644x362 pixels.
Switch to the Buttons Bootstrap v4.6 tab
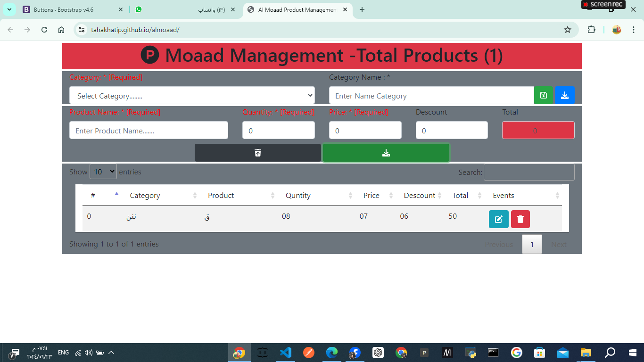pos(74,9)
